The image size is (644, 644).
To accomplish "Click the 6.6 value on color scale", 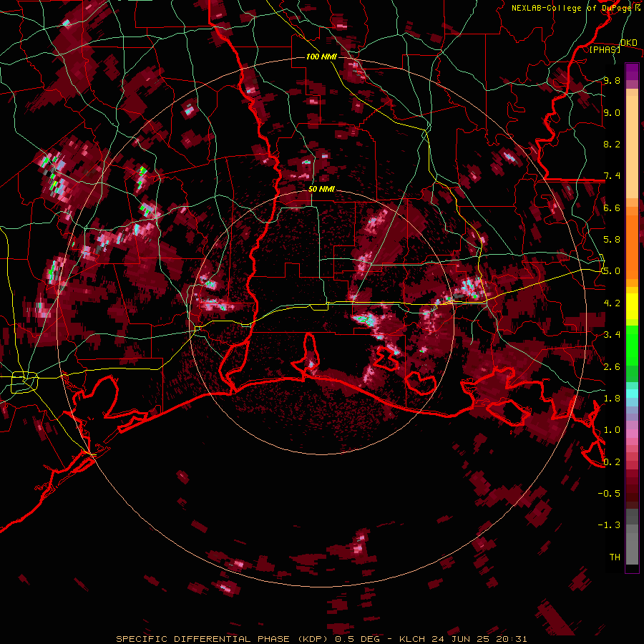I will (612, 208).
